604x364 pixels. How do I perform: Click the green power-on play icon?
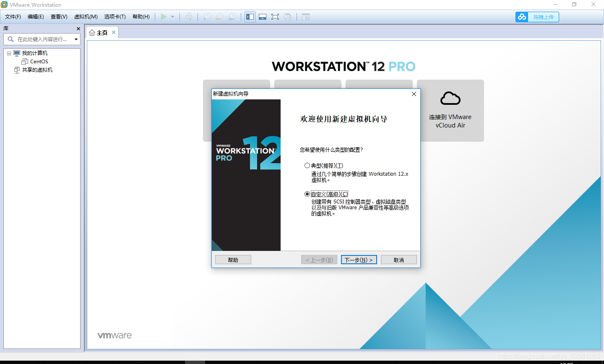coord(164,17)
